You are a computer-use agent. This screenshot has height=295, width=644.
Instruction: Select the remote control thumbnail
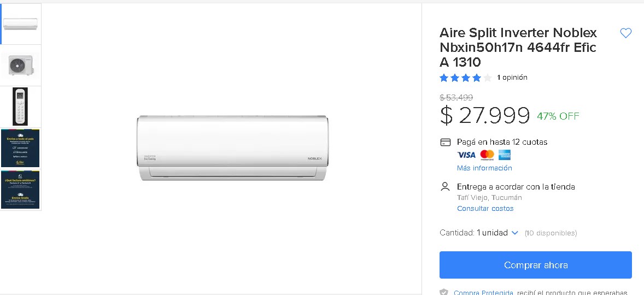(x=21, y=107)
